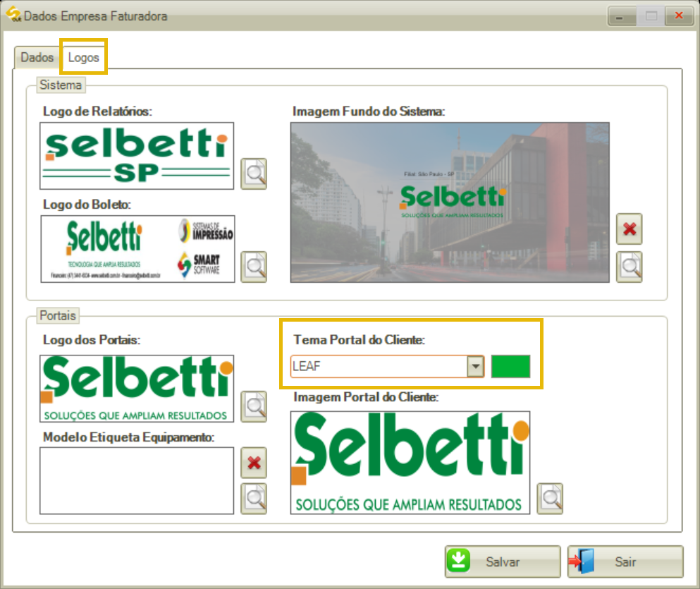Click the Imagem Portal do Cliente preview
The width and height of the screenshot is (700, 589).
[x=410, y=463]
